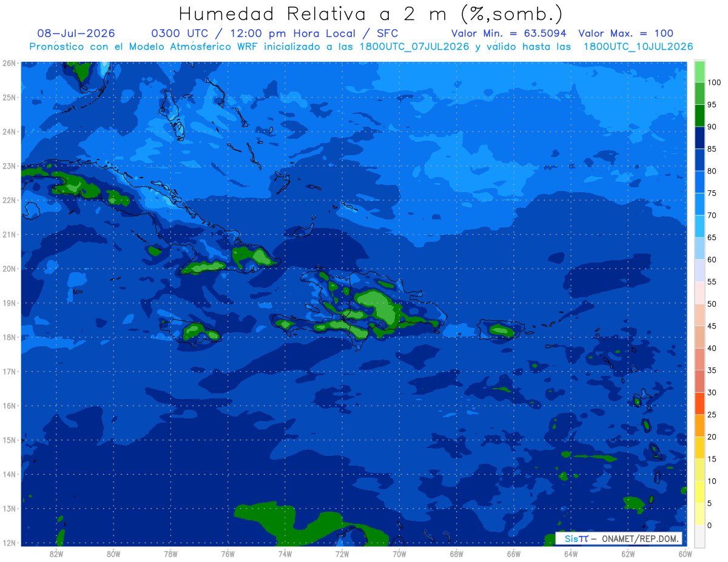This screenshot has height=562, width=728.
Task: Click the '1800UTC_10JUL2026' valid-until time
Action: pos(638,47)
